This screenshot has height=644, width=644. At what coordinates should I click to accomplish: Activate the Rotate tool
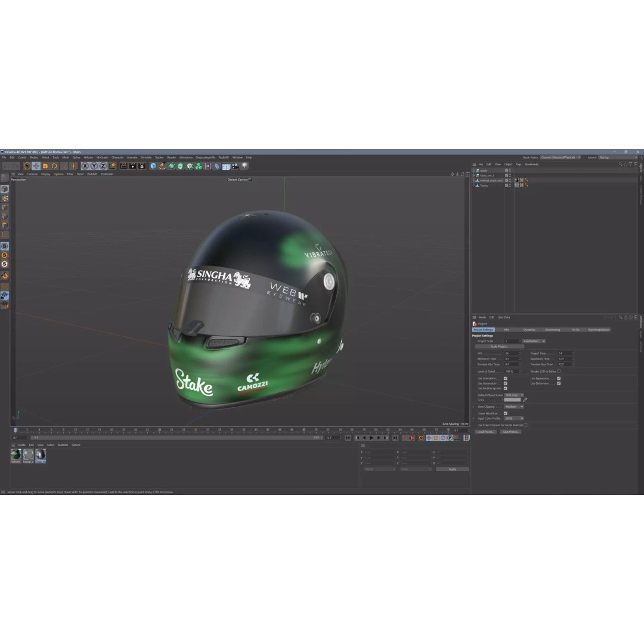tap(54, 166)
